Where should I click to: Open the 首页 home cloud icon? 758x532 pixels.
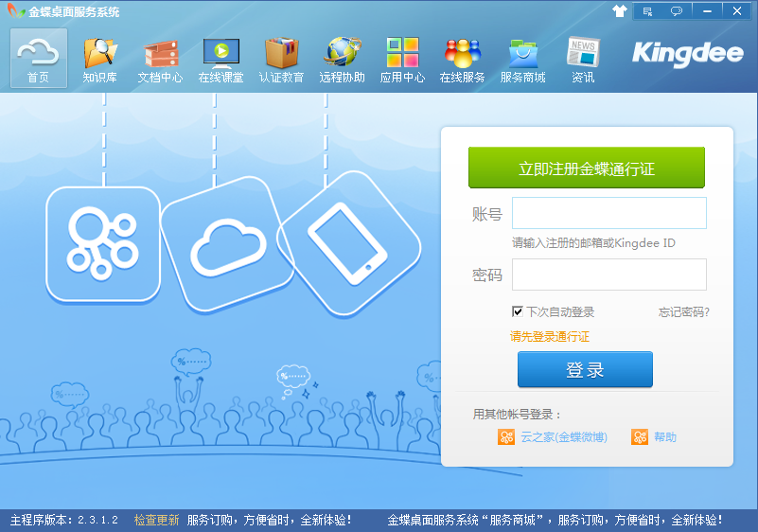point(38,58)
